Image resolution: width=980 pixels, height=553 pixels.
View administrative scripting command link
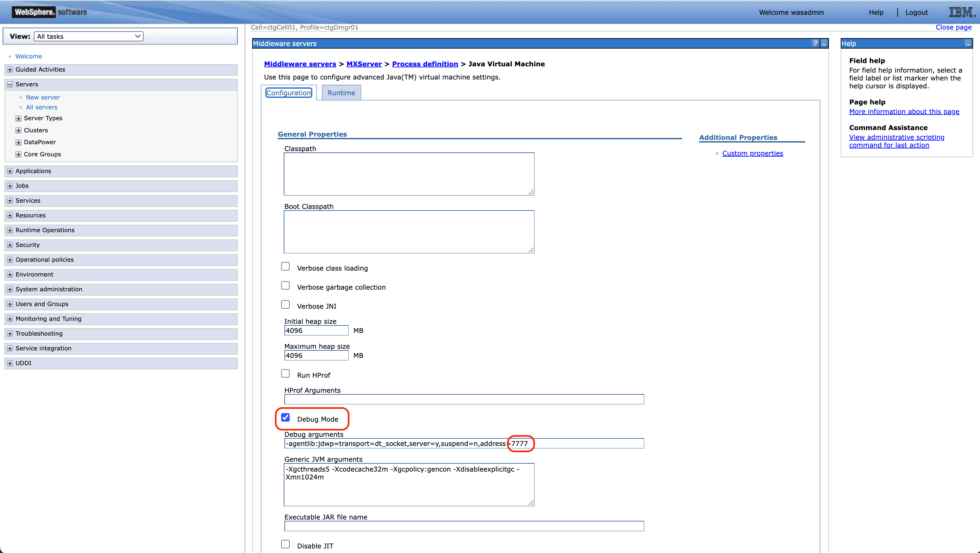896,141
